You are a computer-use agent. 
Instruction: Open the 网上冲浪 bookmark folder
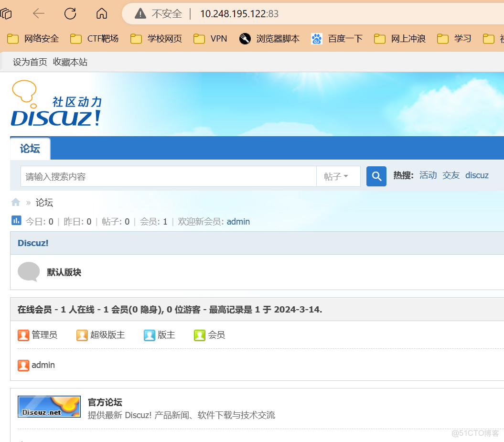click(400, 39)
